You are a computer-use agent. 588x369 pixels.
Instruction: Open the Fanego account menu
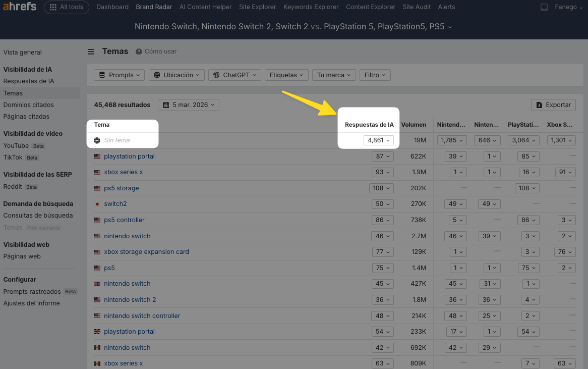point(566,7)
